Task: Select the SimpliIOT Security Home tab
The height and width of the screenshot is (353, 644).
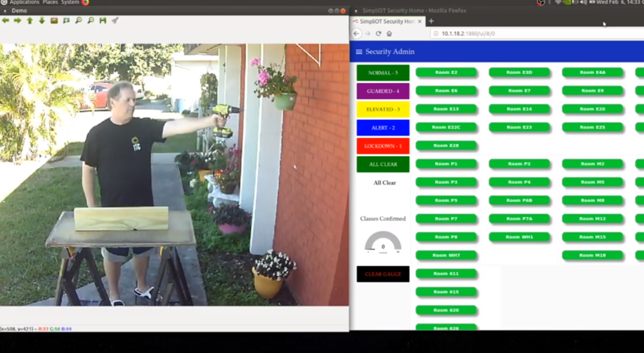Action: pyautogui.click(x=386, y=21)
